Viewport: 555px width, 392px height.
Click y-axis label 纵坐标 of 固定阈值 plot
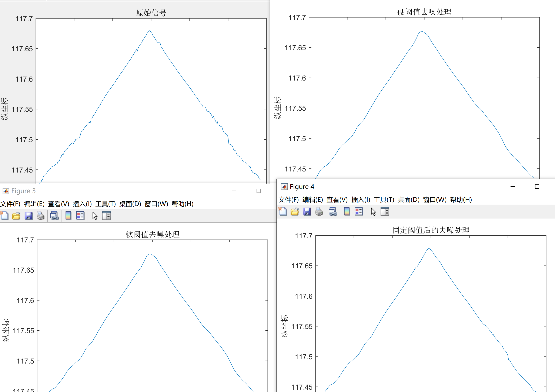pyautogui.click(x=284, y=326)
